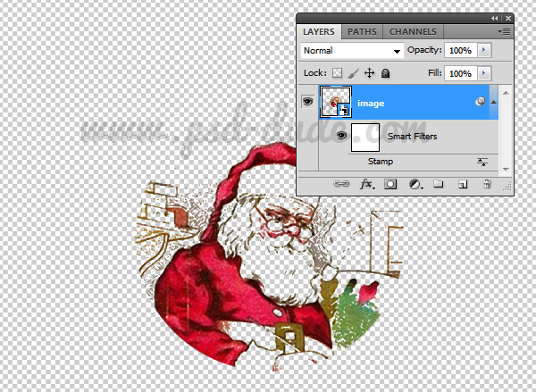Image resolution: width=536 pixels, height=392 pixels.
Task: Hide the Smart Filters eye icon
Action: click(x=341, y=136)
